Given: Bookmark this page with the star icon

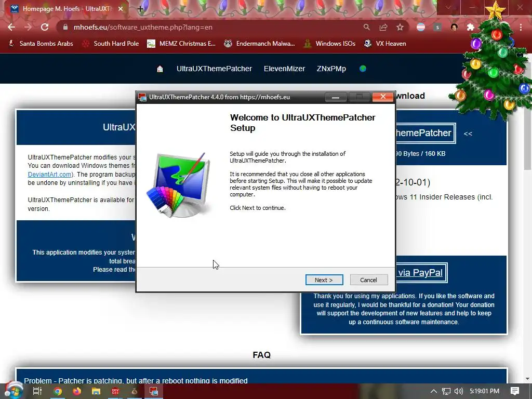Looking at the screenshot, I should pyautogui.click(x=400, y=27).
